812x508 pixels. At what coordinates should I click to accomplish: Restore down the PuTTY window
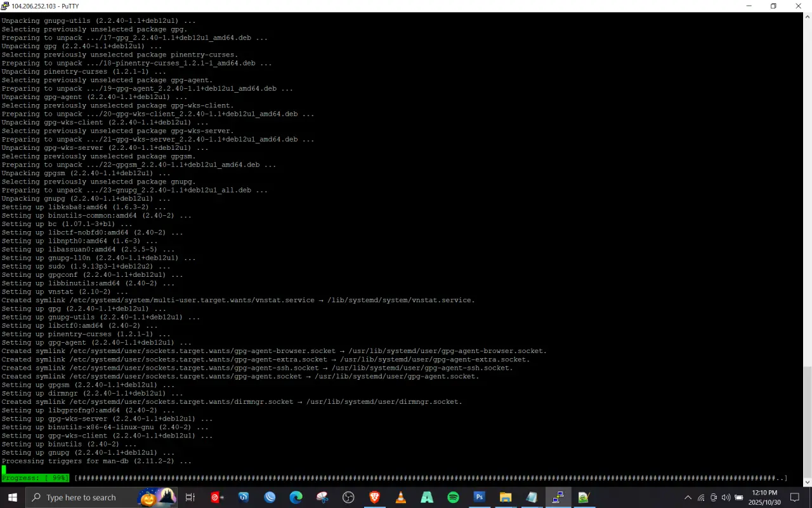click(773, 6)
